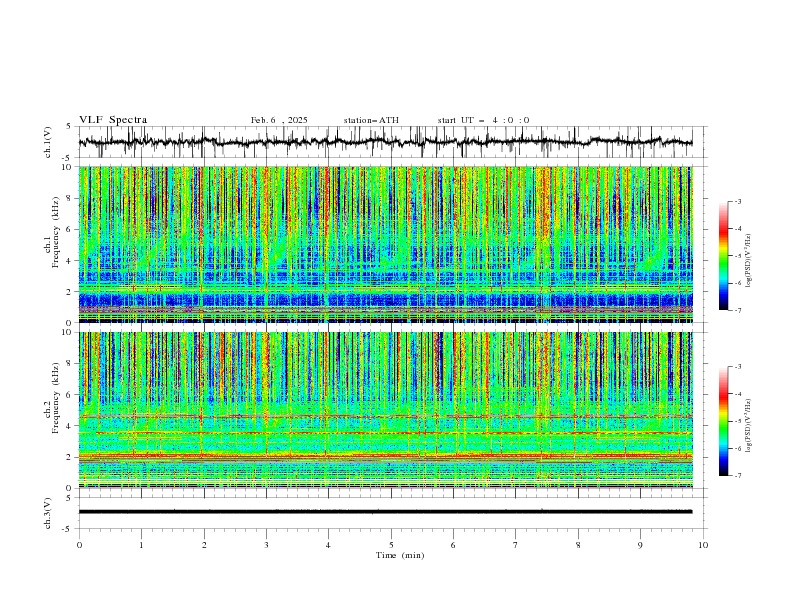Click the upper color bar scale for ch.1
This screenshot has width=792, height=612.
point(723,256)
